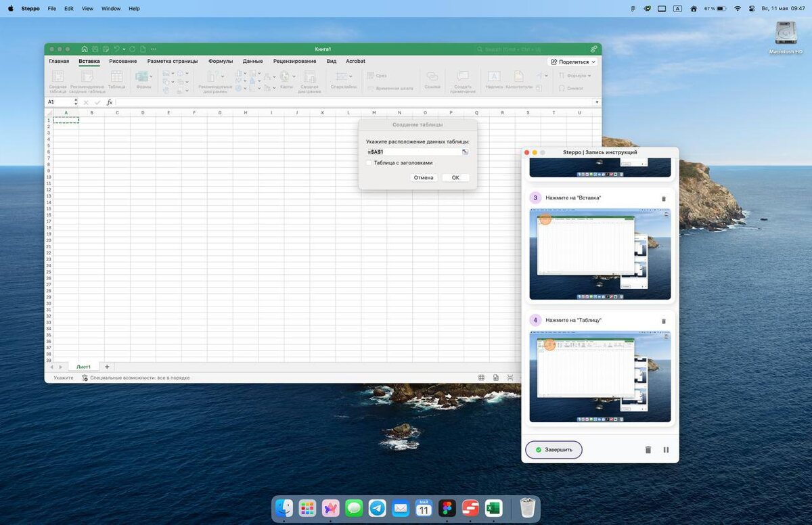The width and height of the screenshot is (812, 525).
Task: Add a new sheet with plus button
Action: click(107, 367)
